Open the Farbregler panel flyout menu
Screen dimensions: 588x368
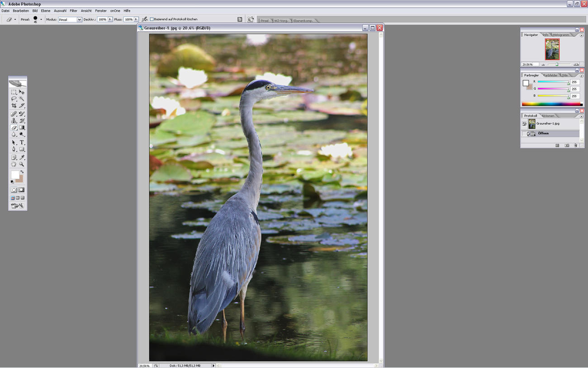coord(581,76)
